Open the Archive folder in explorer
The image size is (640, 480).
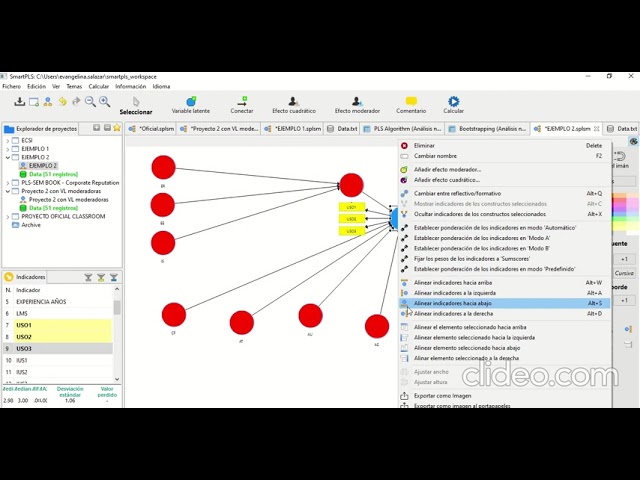click(27, 225)
